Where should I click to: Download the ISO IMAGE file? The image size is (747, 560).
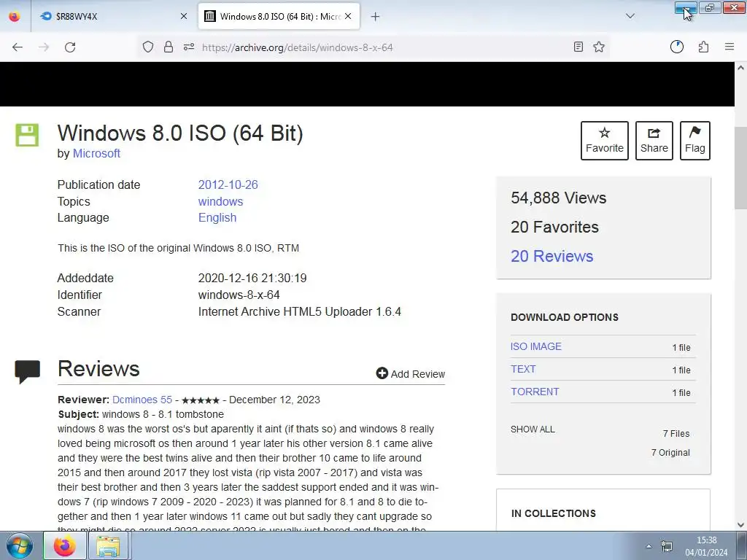[x=536, y=346]
